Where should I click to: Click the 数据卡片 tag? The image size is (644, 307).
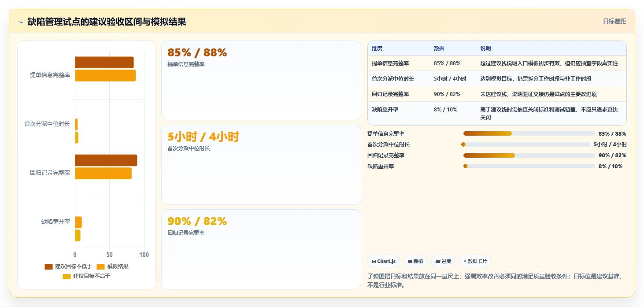475,261
